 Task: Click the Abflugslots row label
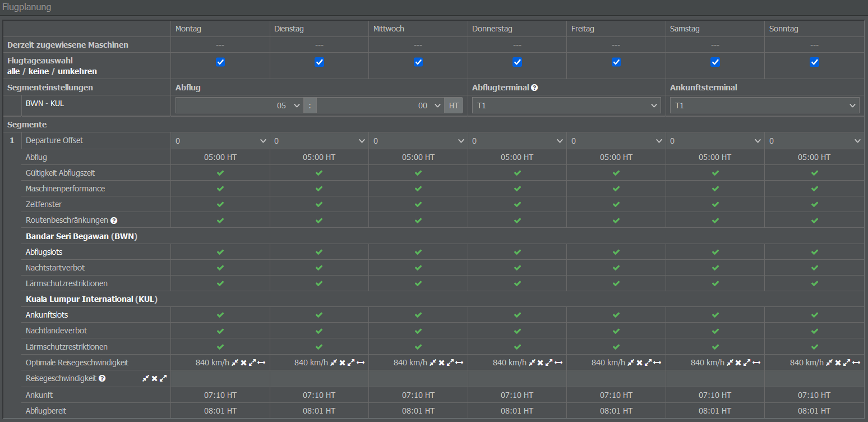[x=44, y=252]
